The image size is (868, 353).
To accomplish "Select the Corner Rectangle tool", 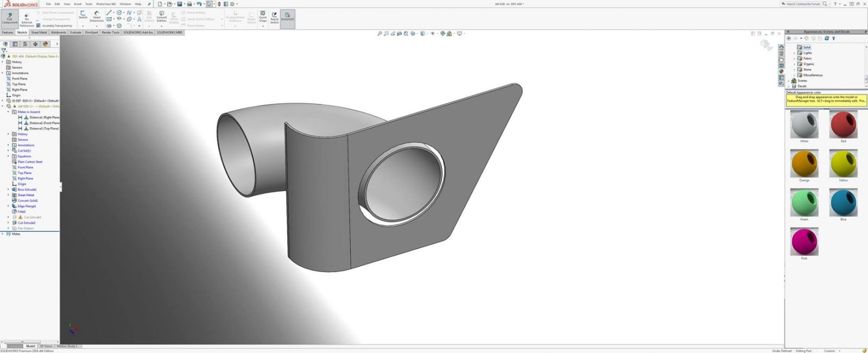I will (109, 19).
